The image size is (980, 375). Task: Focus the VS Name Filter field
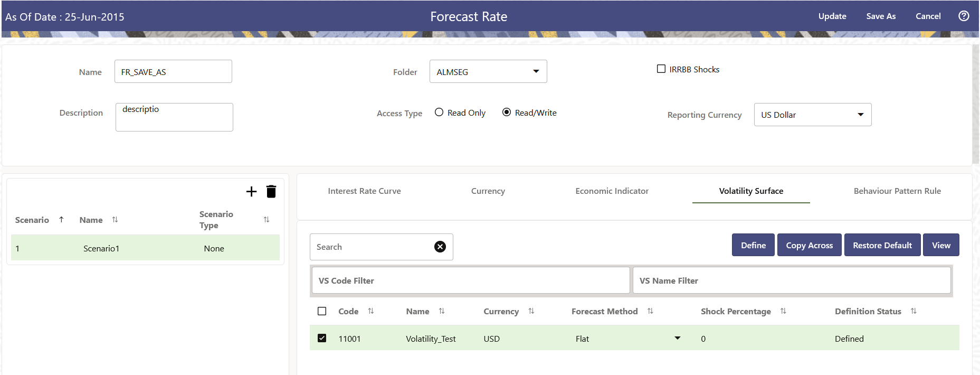pyautogui.click(x=792, y=280)
